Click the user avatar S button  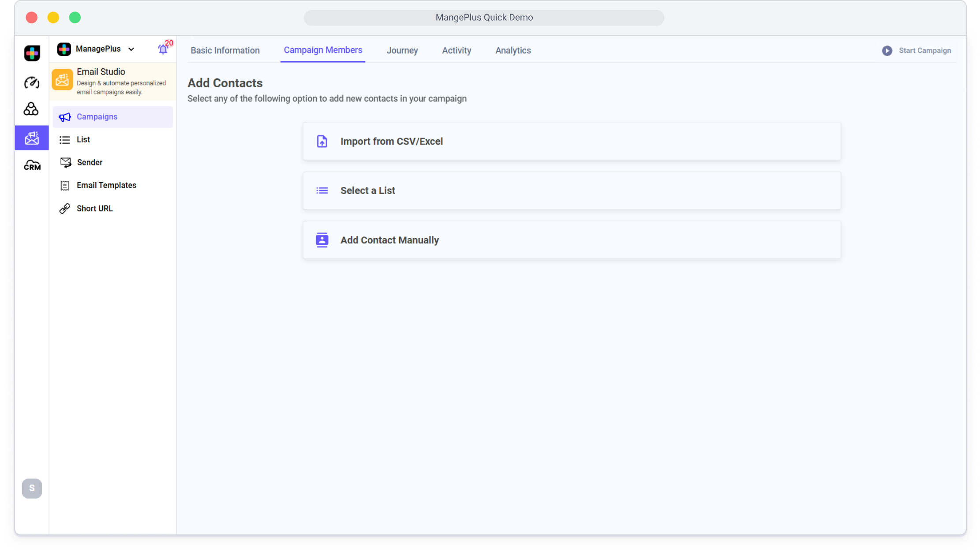click(32, 489)
